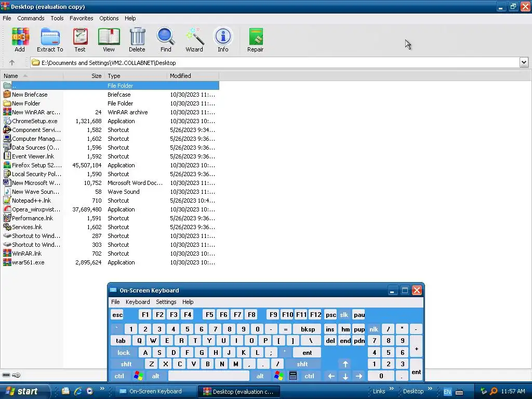Open the Favorites menu
Viewport: 532px width, 399px height.
click(x=82, y=18)
